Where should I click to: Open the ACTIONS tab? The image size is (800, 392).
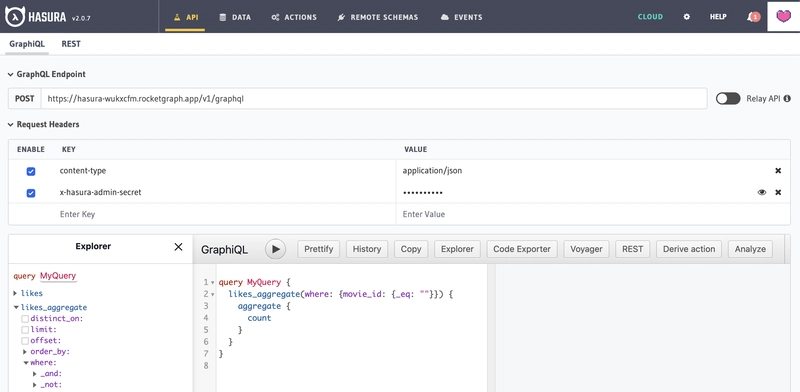pos(294,17)
